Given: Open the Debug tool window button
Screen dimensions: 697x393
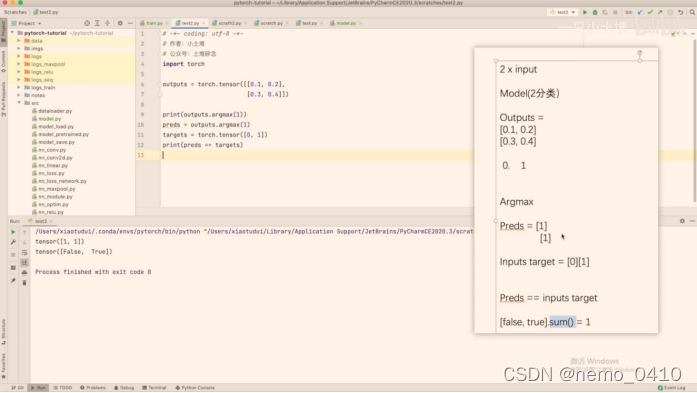Looking at the screenshot, I should click(124, 388).
